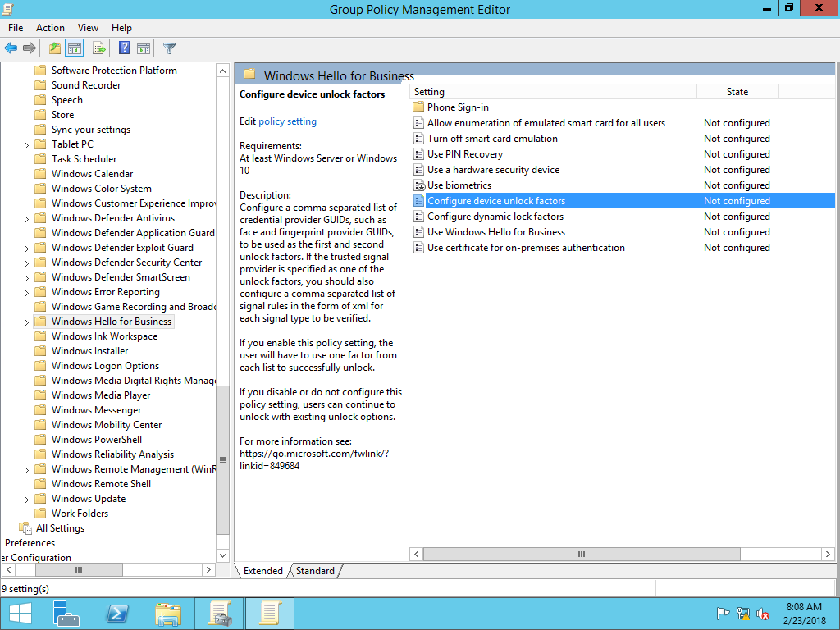
Task: Open the Windows Start button
Action: pos(21,614)
